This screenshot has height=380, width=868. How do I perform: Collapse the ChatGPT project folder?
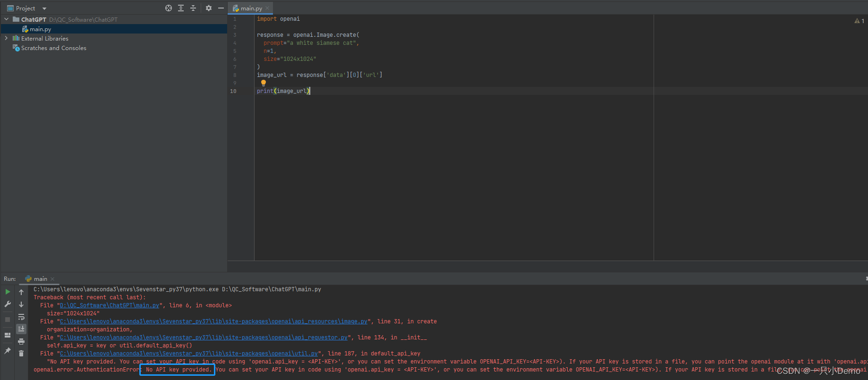[x=6, y=19]
